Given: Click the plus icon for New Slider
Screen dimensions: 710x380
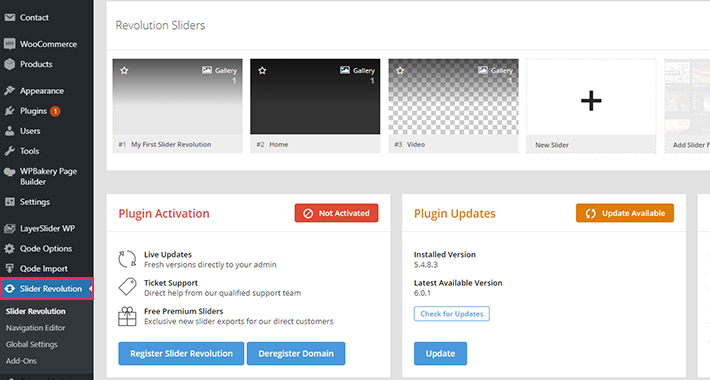Looking at the screenshot, I should (591, 101).
